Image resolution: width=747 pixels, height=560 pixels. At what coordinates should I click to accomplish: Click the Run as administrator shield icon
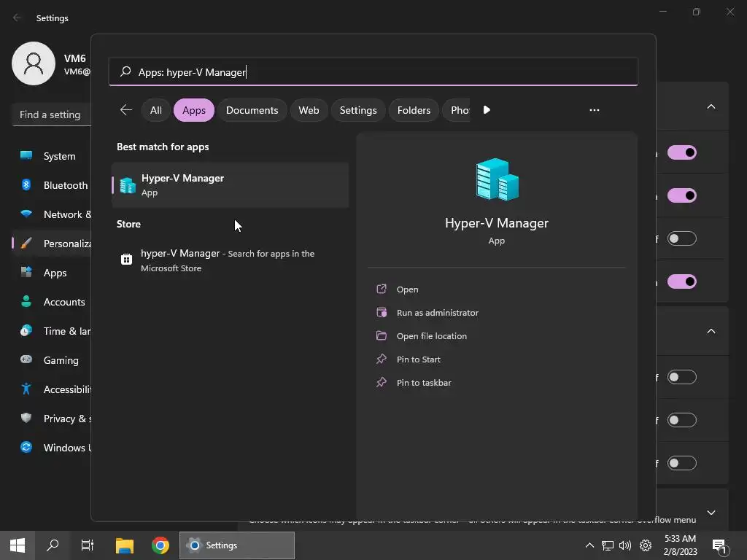[381, 312]
